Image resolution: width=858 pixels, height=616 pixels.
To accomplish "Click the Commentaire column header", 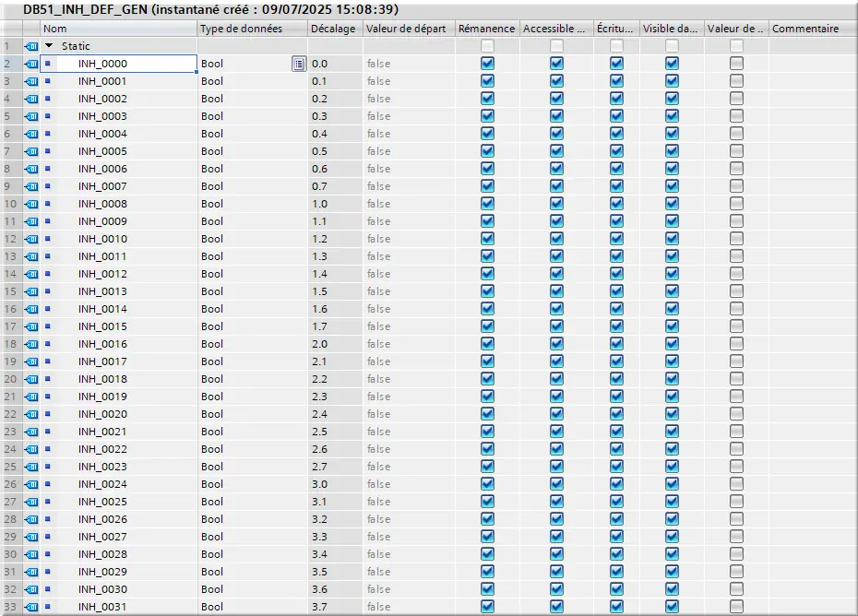I will point(813,29).
